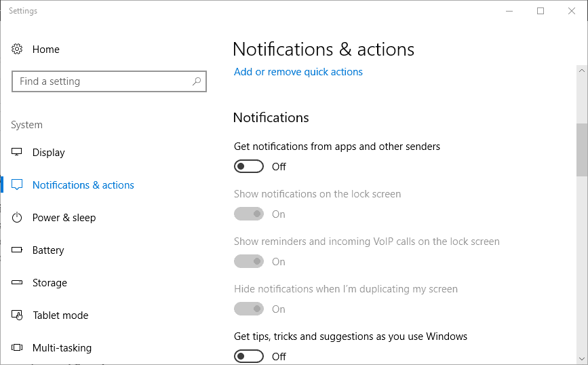Click the search magnifier icon
Screen dimensions: 588x365
[x=197, y=81]
